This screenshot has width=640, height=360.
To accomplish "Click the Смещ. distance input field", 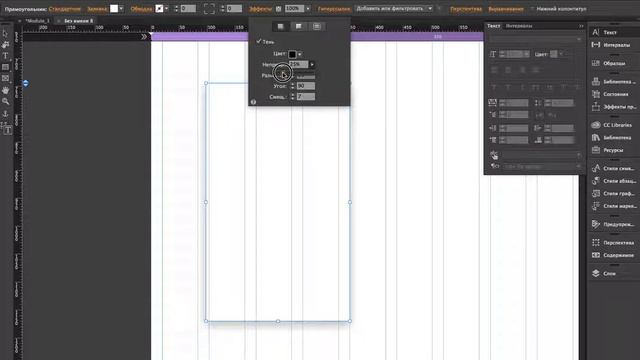I will click(x=306, y=97).
